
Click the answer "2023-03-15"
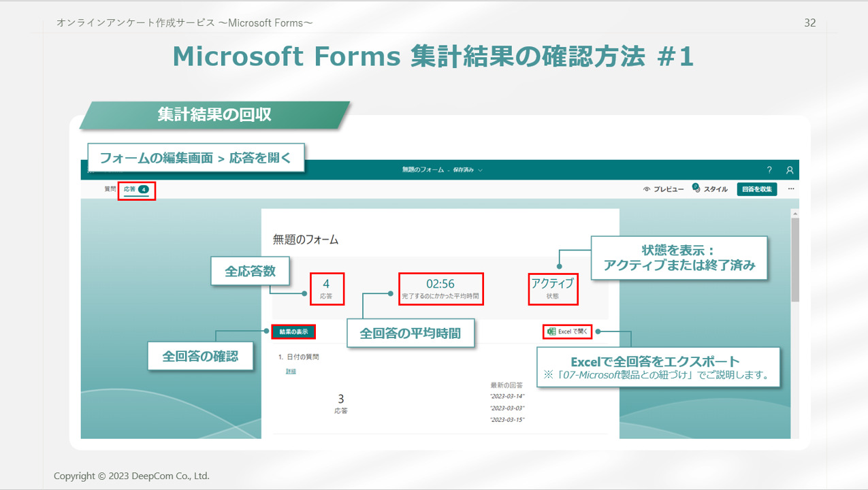coord(507,419)
